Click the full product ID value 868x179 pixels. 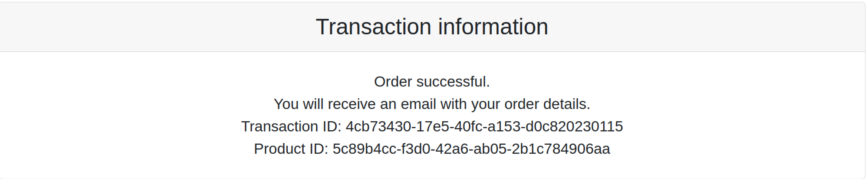tap(471, 149)
